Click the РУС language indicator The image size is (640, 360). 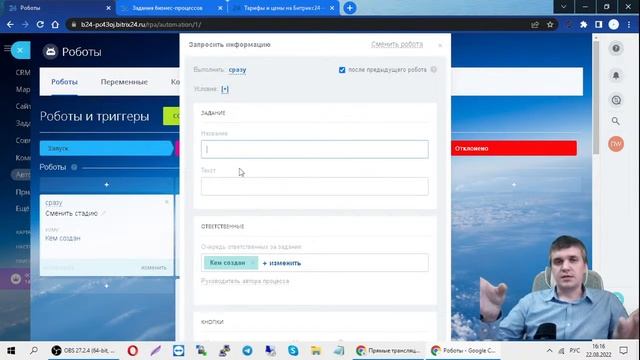click(x=575, y=351)
